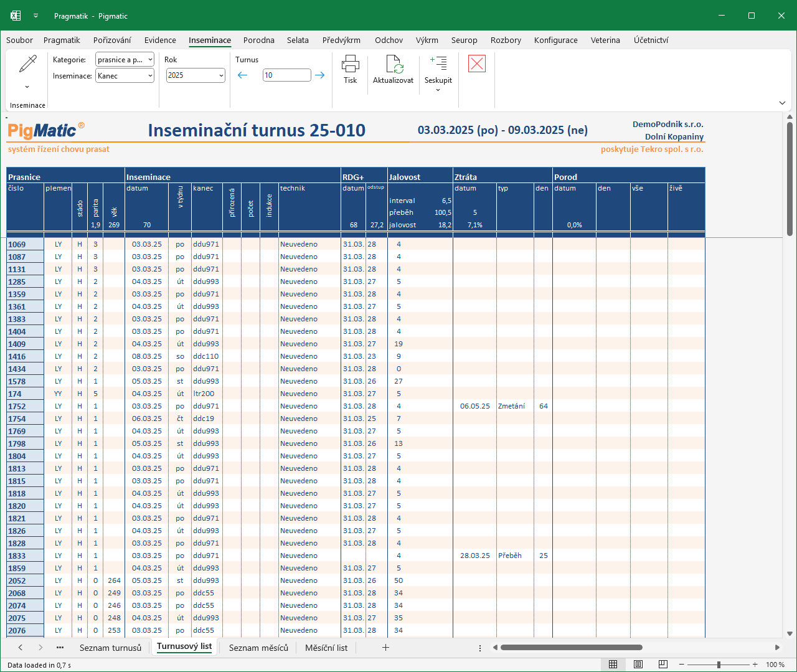
Task: Select the Turnusový list sheet tab
Action: [x=184, y=646]
